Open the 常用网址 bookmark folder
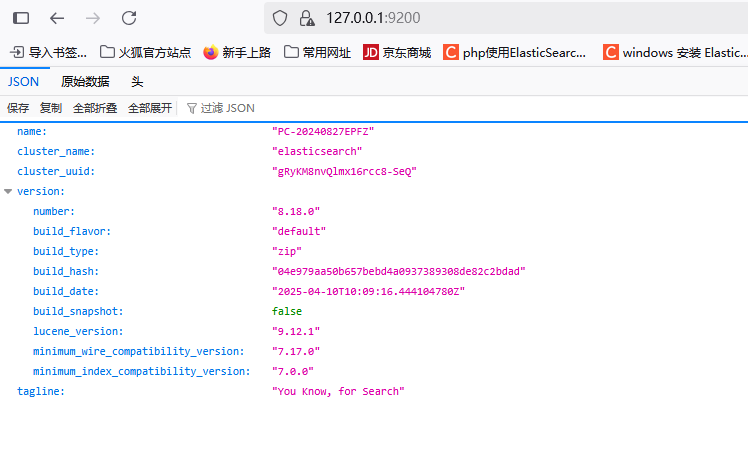Image resolution: width=748 pixels, height=466 pixels. tap(317, 52)
